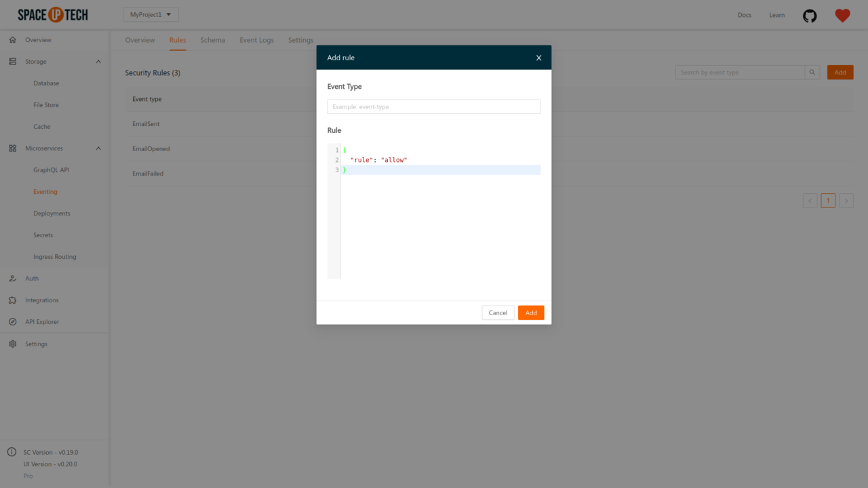The height and width of the screenshot is (488, 868).
Task: Switch to the Settings tab
Action: (300, 40)
